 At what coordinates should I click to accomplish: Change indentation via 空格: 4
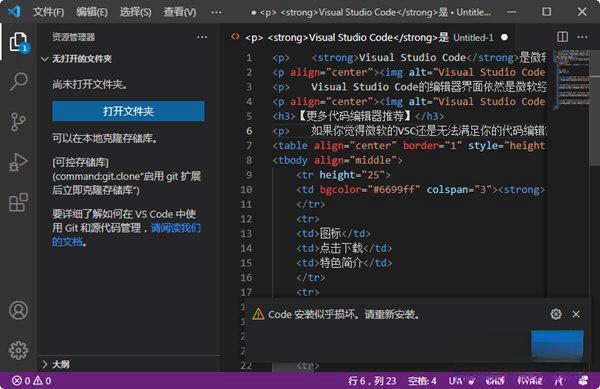[x=422, y=381]
